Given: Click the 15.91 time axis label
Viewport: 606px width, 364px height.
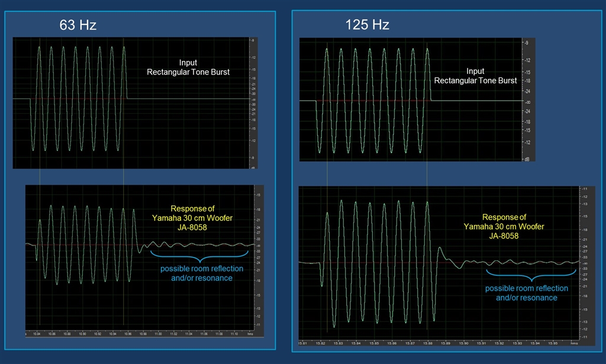Looking at the screenshot, I should coord(481,343).
